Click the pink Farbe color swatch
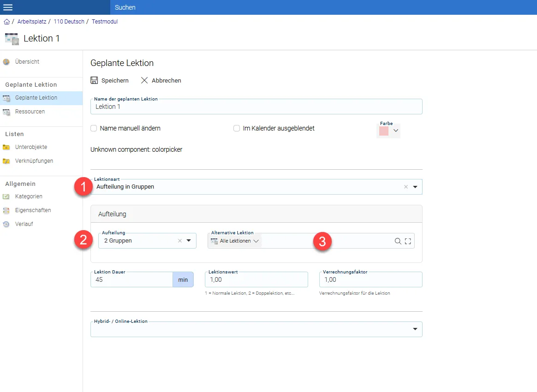Image resolution: width=537 pixels, height=392 pixels. 384,131
